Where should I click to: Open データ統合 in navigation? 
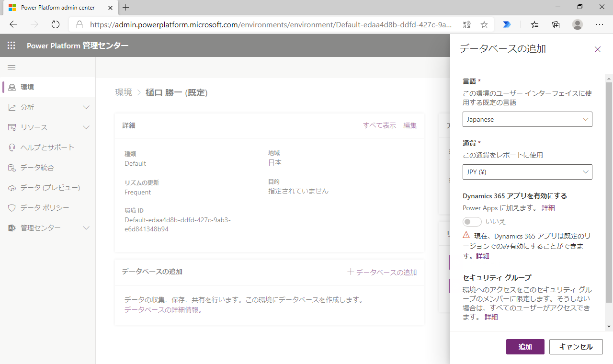[48, 168]
